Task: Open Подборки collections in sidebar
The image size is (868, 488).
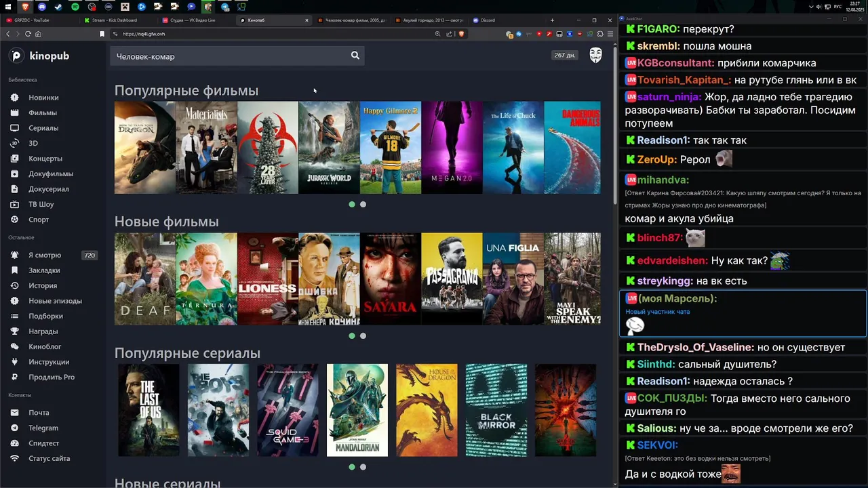Action: point(45,316)
